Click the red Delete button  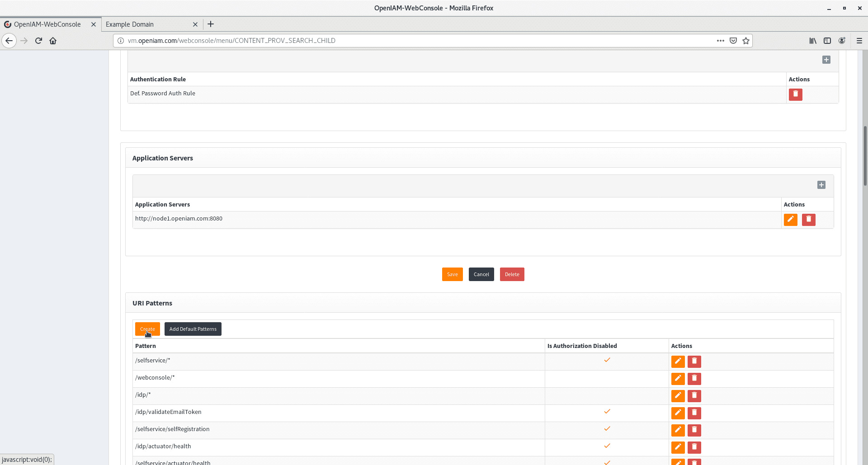[512, 274]
